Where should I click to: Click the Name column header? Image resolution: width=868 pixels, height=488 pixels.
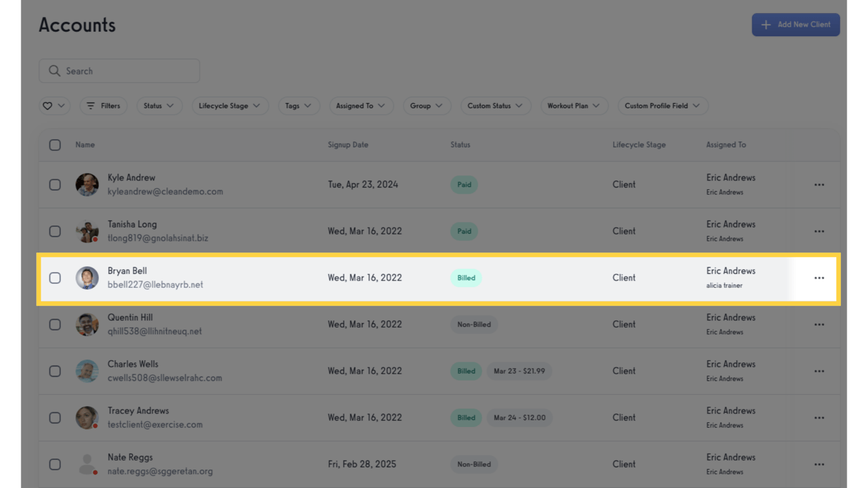[85, 145]
